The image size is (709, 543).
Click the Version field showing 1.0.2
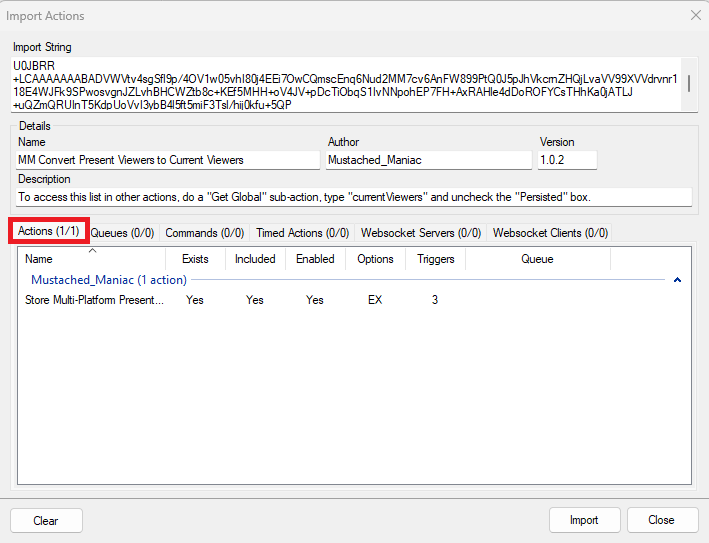567,160
